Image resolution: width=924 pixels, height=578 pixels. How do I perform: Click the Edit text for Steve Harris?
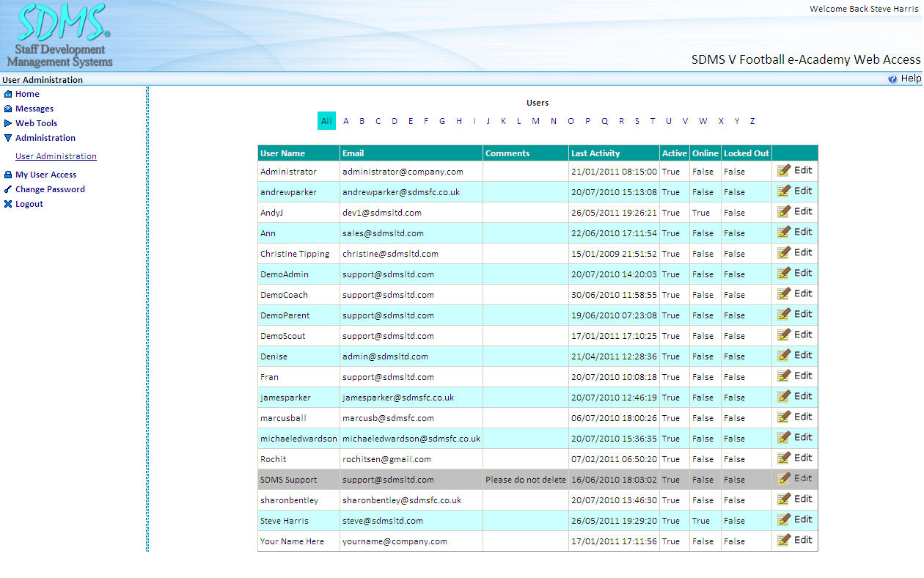[803, 519]
